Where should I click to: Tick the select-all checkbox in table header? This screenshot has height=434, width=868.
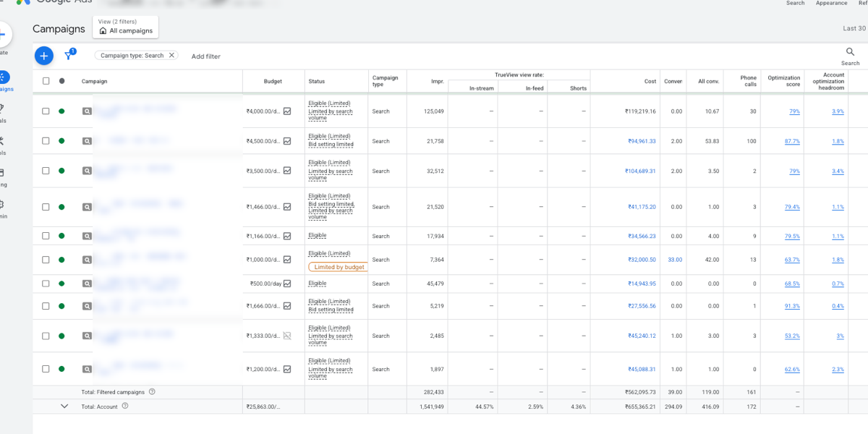tap(46, 81)
